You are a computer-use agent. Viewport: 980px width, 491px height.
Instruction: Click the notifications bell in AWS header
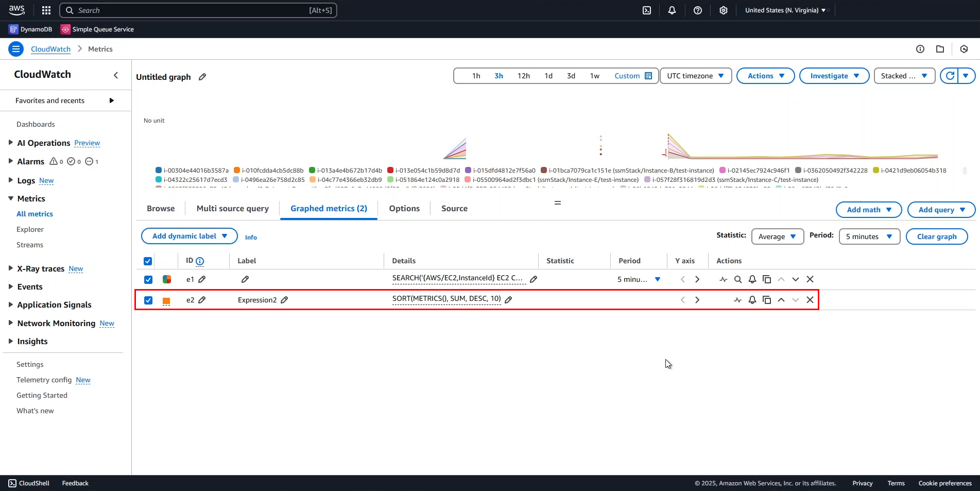[672, 10]
